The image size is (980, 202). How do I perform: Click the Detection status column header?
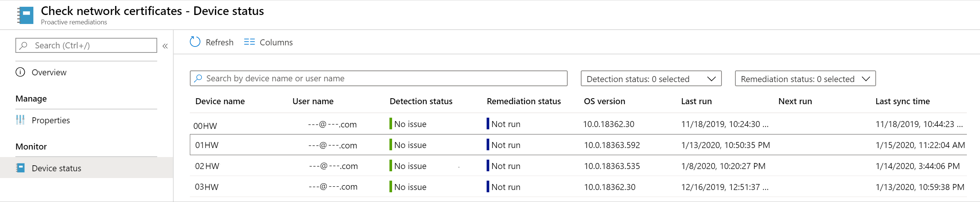pos(421,102)
